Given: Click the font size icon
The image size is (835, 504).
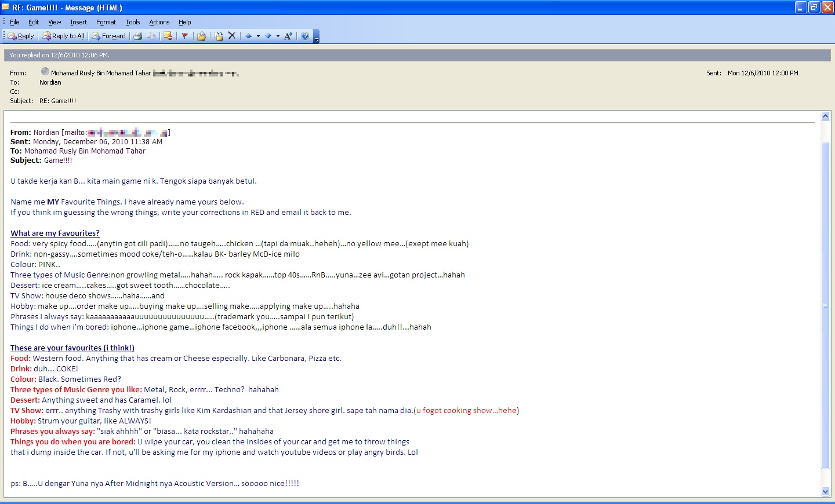Looking at the screenshot, I should 288,36.
